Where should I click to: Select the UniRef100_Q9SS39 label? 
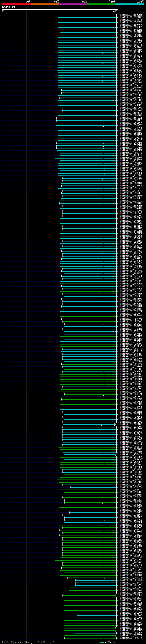[x=131, y=178]
